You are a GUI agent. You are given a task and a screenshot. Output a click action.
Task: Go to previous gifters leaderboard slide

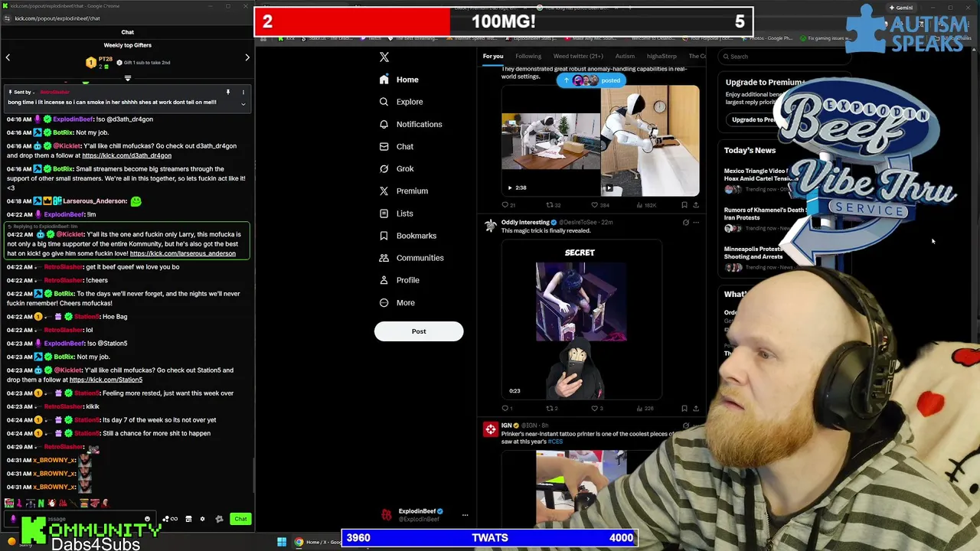8,57
